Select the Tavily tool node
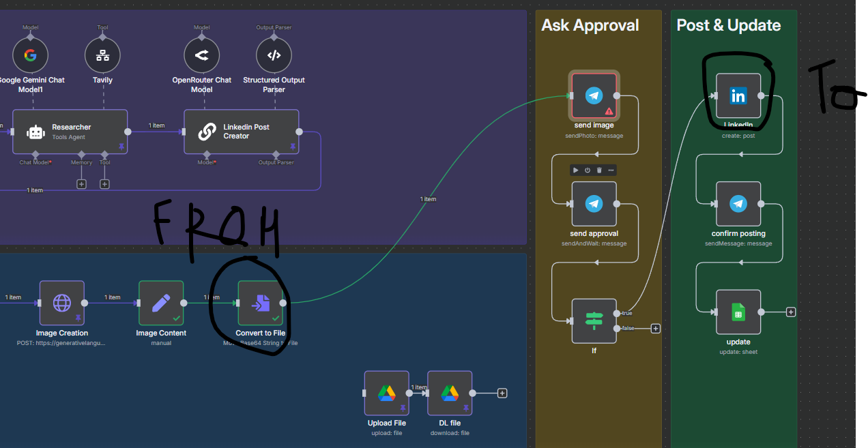Screen dimensions: 868x448 tap(102, 55)
